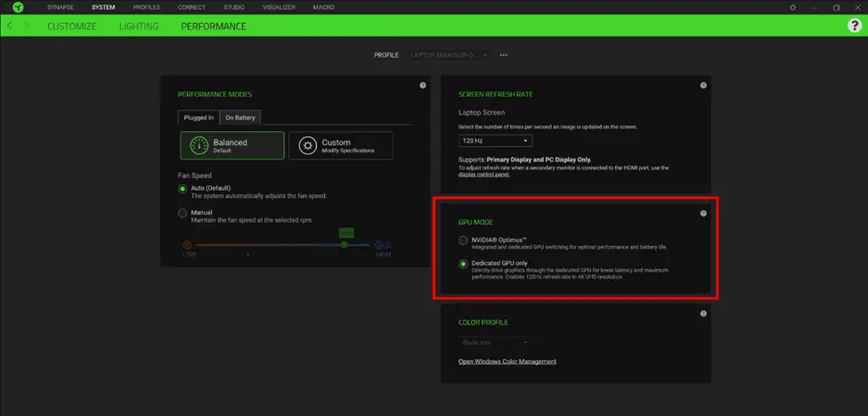
Task: Open Windows Color Management link
Action: [507, 362]
